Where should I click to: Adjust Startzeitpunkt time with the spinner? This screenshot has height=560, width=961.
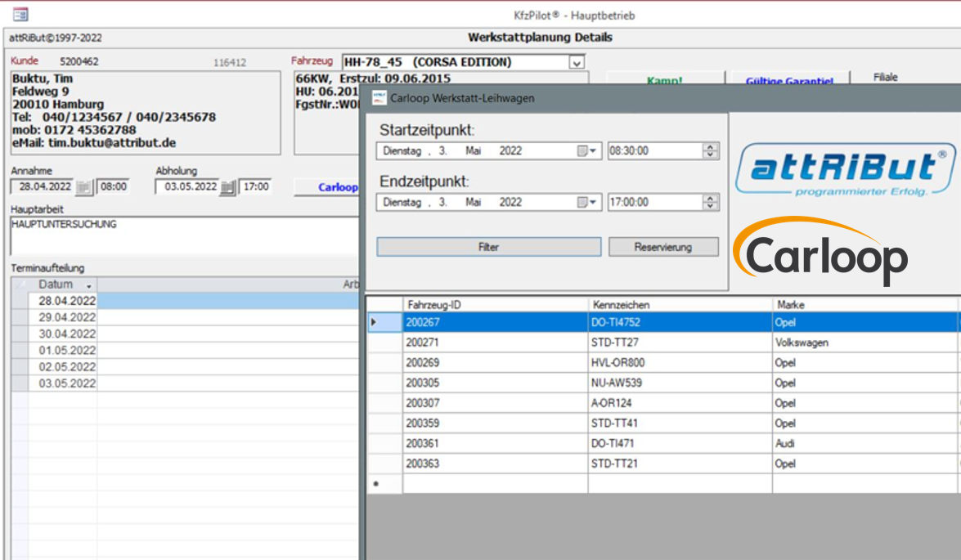[x=711, y=151]
